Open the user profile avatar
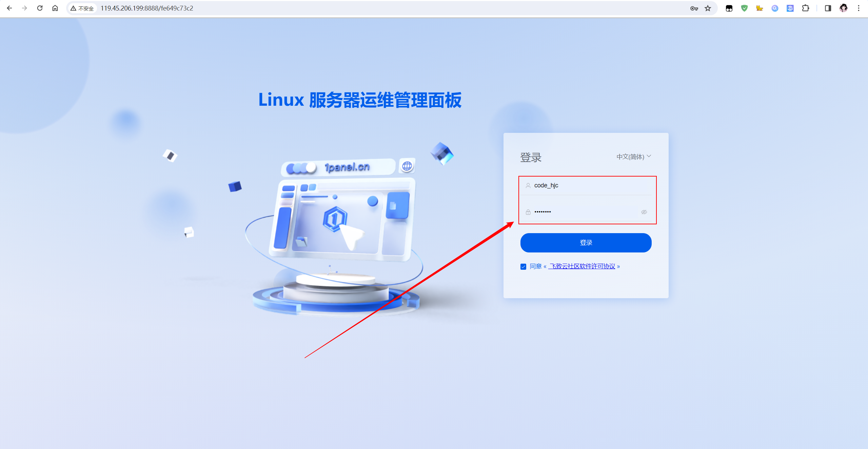 (843, 8)
